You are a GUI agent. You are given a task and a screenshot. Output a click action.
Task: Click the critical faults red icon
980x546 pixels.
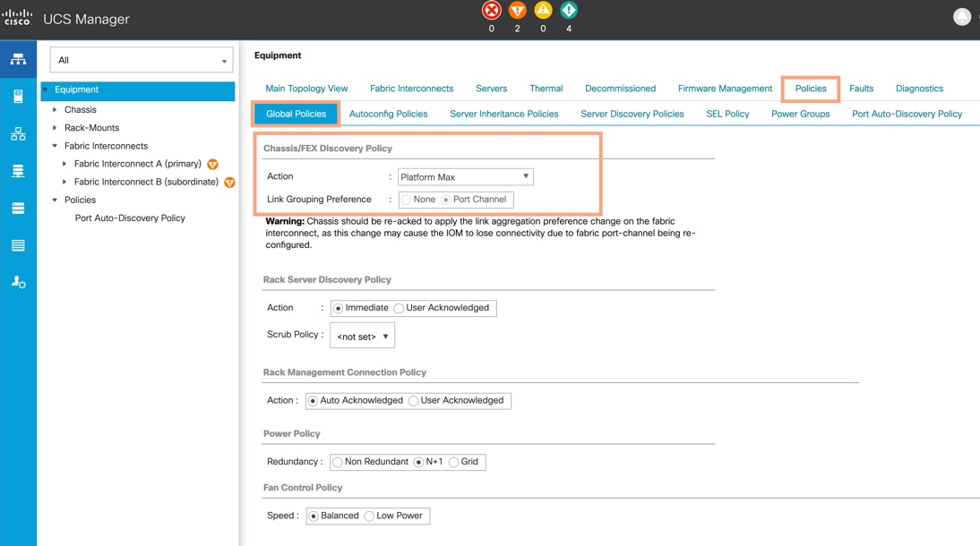[x=491, y=10]
